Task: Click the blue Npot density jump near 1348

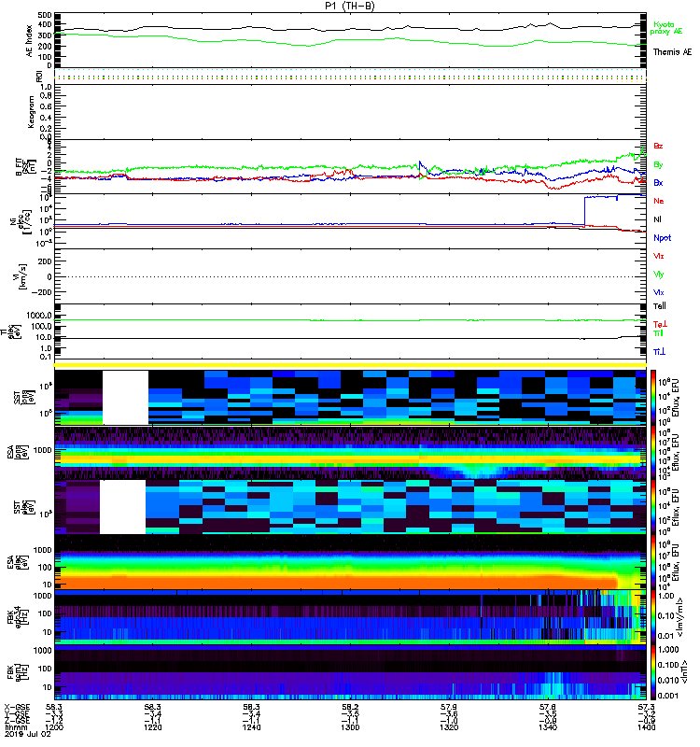Action: pos(585,210)
